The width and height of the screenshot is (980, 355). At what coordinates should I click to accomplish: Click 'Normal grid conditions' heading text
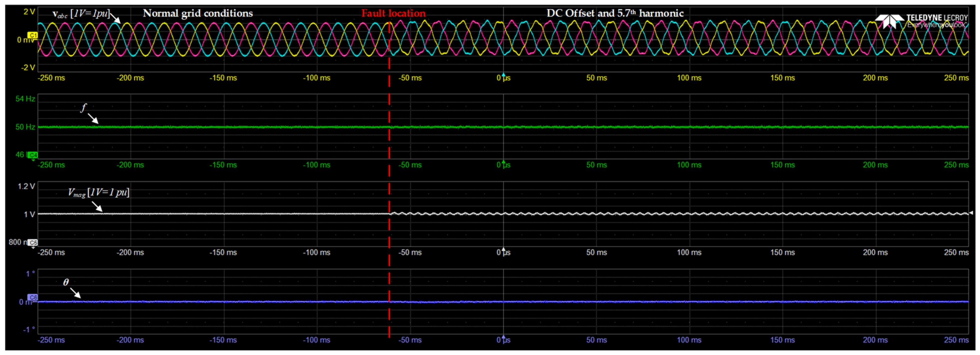pyautogui.click(x=198, y=13)
